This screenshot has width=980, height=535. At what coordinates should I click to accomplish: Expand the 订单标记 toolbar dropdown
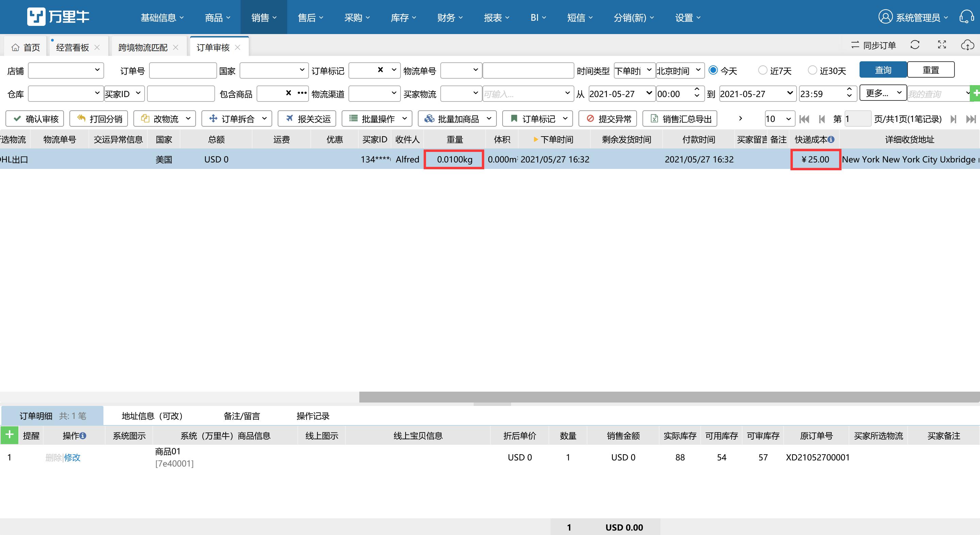tap(565, 119)
